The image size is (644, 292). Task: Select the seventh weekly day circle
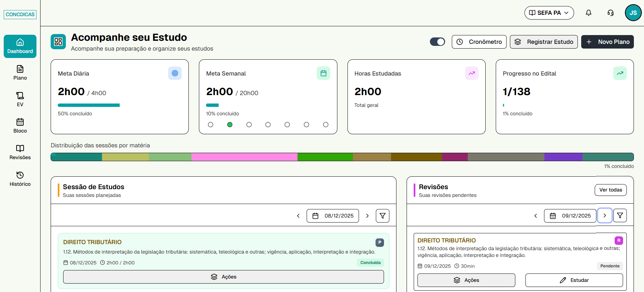[x=326, y=125]
